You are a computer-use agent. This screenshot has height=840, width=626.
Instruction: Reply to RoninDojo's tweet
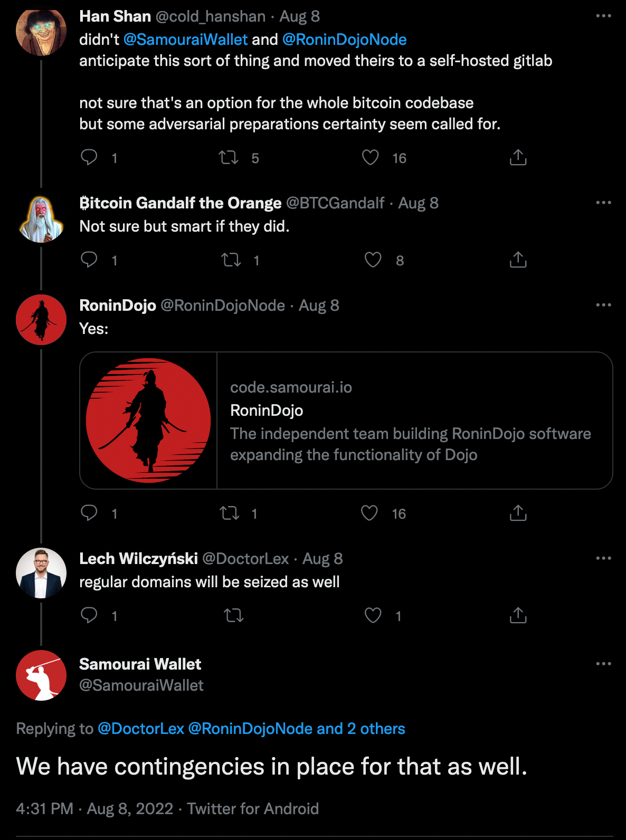(89, 513)
